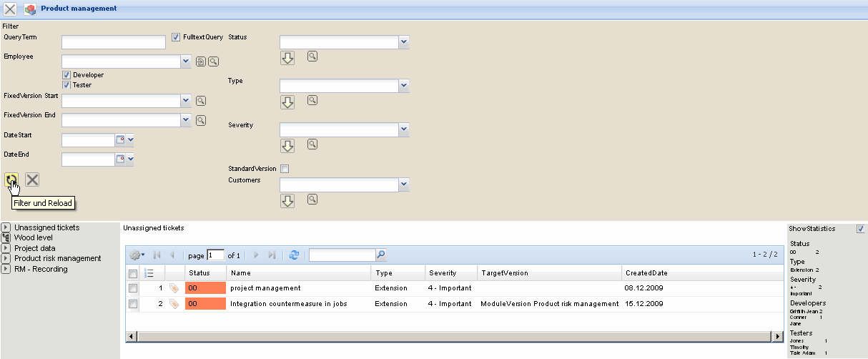Click the QueryTerm input field
This screenshot has height=359, width=868.
tap(114, 43)
